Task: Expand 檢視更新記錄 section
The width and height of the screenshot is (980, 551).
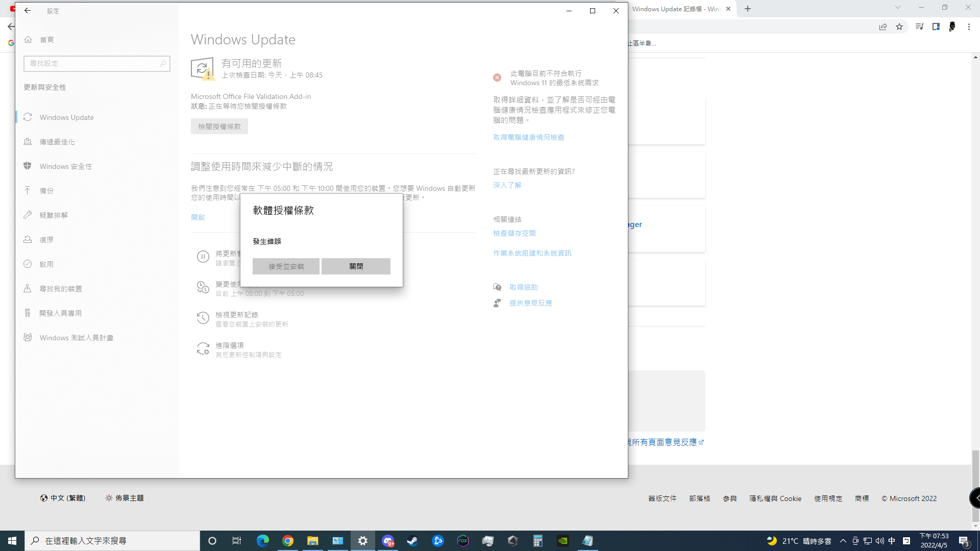Action: pos(237,314)
